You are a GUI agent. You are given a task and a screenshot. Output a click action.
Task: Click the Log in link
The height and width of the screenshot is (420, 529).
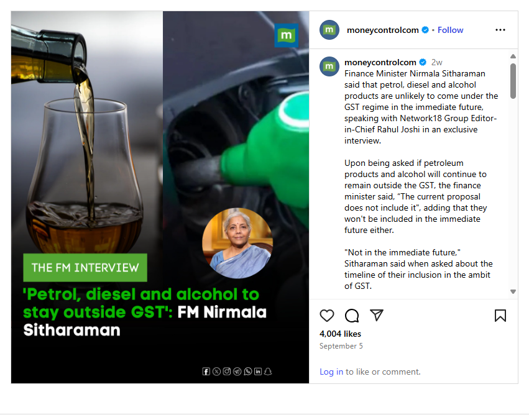pos(331,372)
